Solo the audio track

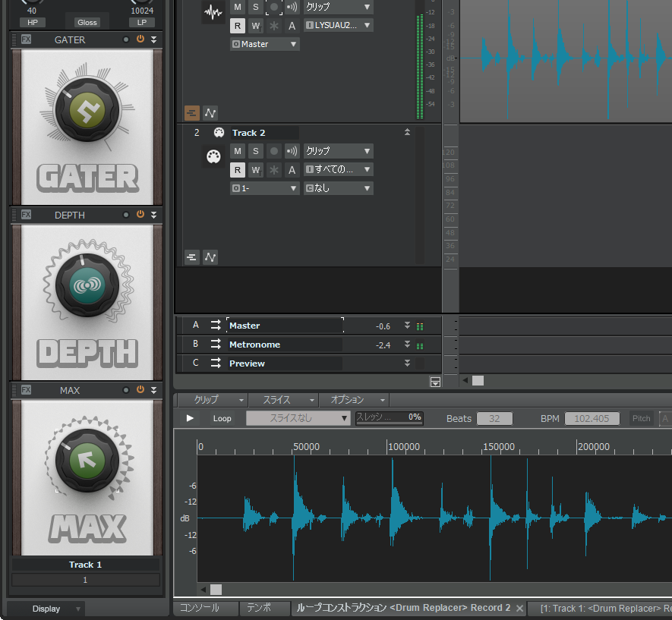[255, 7]
